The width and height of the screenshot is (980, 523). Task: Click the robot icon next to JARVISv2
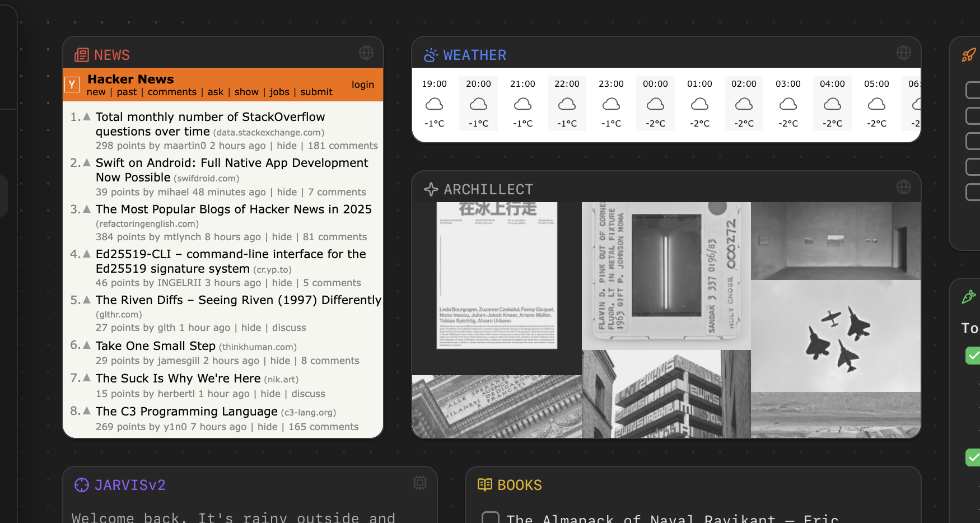(x=82, y=484)
